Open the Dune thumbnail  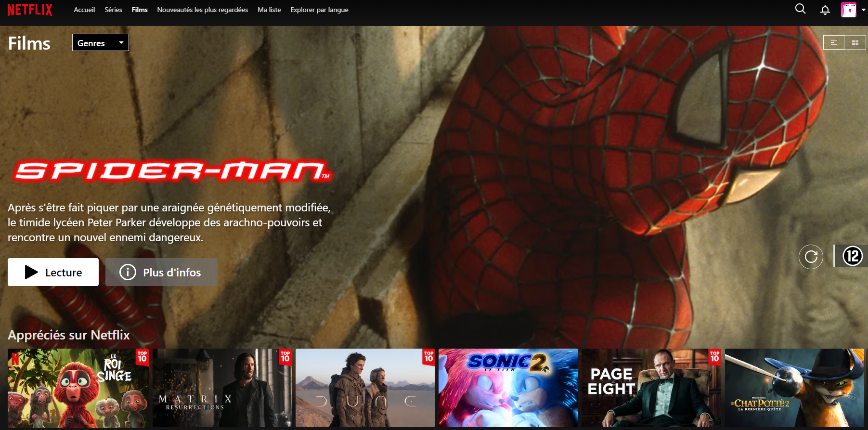(x=365, y=388)
